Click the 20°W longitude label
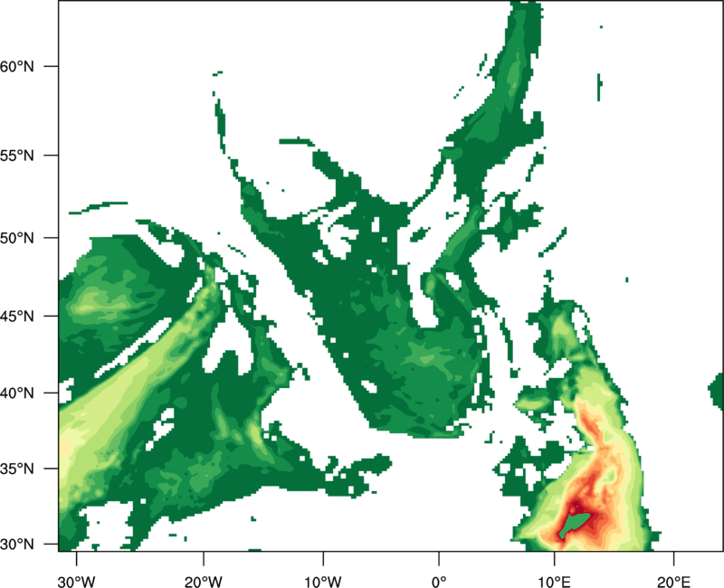Image resolution: width=724 pixels, height=588 pixels. click(x=204, y=582)
